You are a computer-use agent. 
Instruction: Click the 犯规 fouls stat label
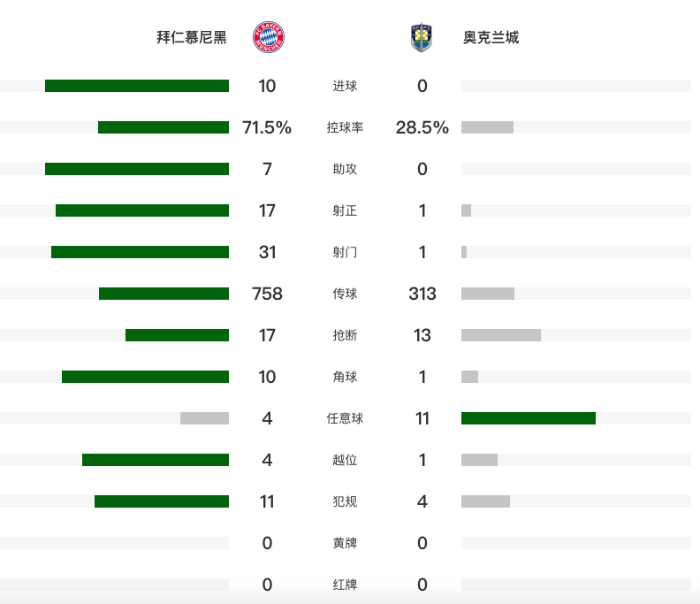pos(345,501)
